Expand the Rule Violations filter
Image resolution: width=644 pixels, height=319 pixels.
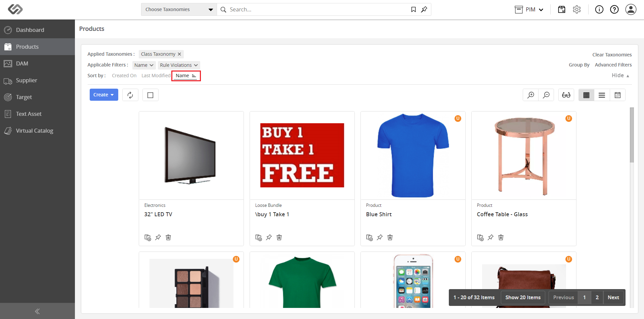click(x=179, y=65)
